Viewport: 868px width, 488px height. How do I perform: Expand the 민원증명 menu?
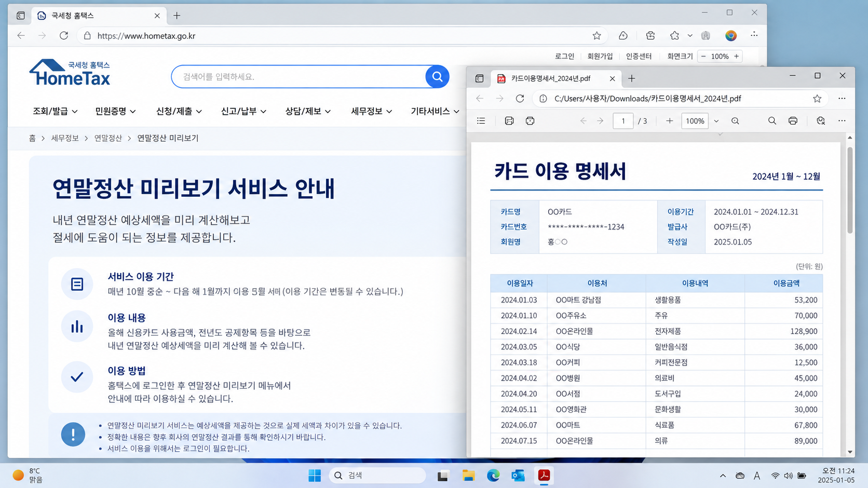[x=115, y=111]
